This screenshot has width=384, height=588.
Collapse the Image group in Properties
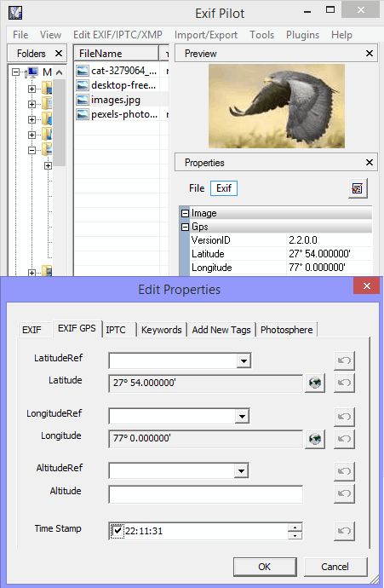click(185, 213)
